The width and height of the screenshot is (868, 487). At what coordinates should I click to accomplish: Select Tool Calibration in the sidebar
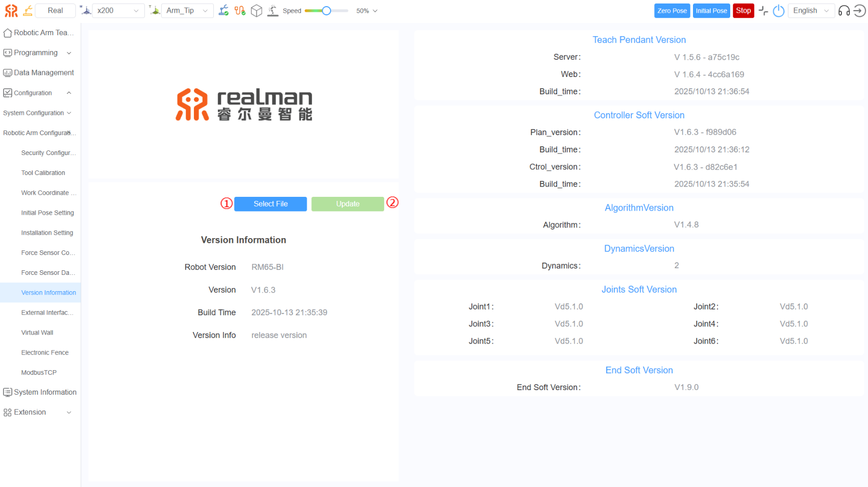43,173
